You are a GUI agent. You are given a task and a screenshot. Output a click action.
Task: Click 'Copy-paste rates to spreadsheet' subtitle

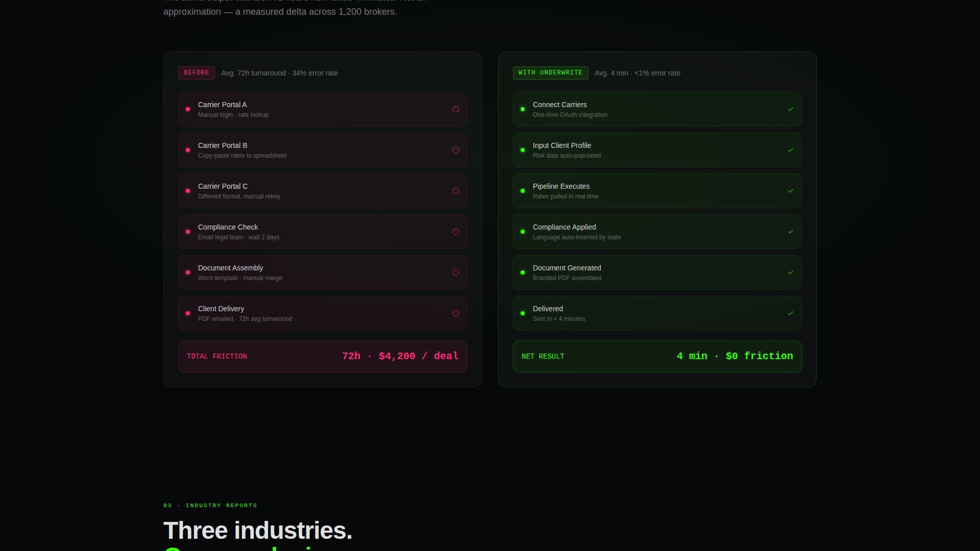(x=242, y=156)
